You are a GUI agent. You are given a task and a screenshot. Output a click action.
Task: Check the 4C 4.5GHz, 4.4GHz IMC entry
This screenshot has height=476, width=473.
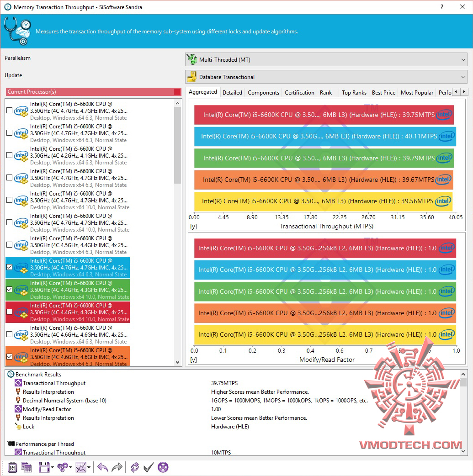10,245
